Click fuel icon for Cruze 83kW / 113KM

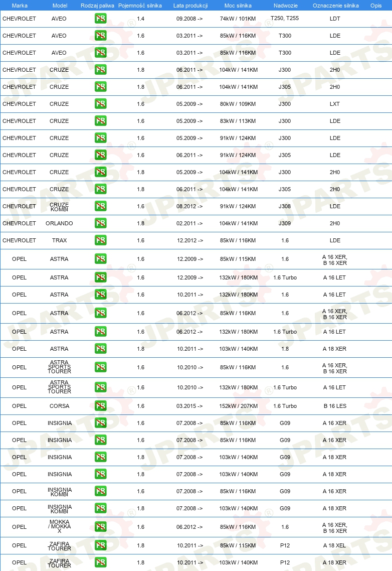point(100,121)
